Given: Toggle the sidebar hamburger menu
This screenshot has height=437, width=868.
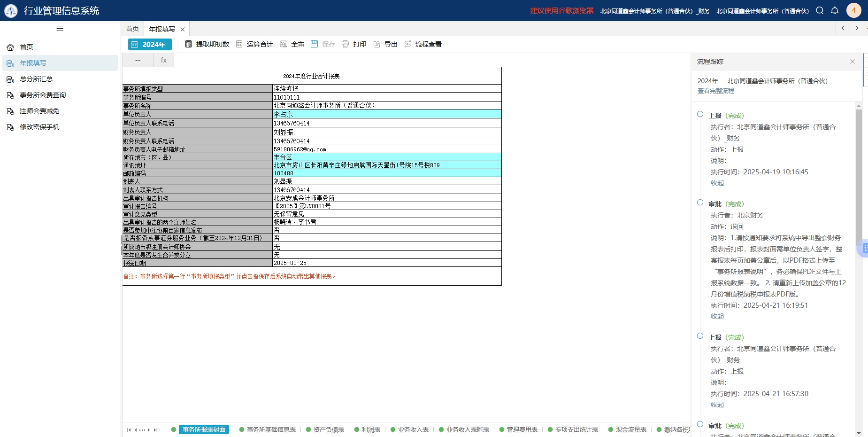Looking at the screenshot, I should (x=60, y=29).
